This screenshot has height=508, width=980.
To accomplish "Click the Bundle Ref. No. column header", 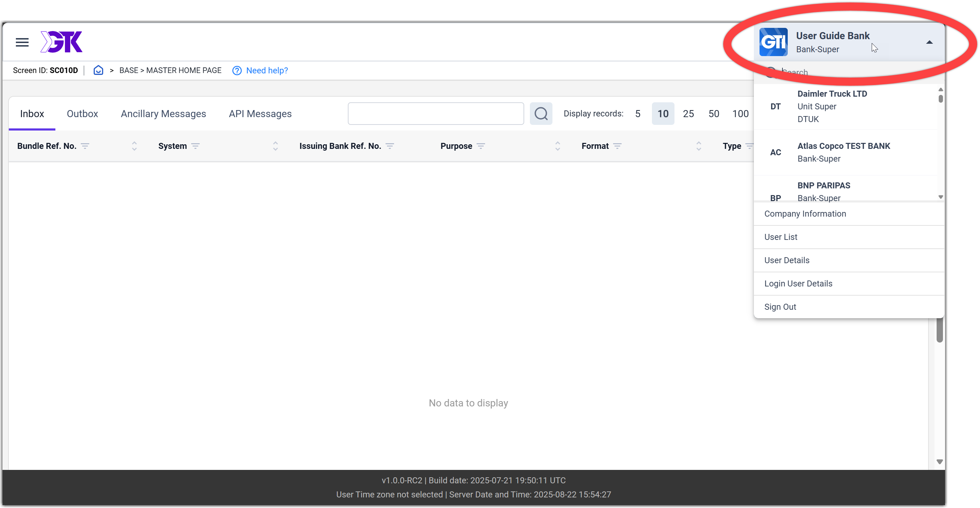I will [47, 146].
